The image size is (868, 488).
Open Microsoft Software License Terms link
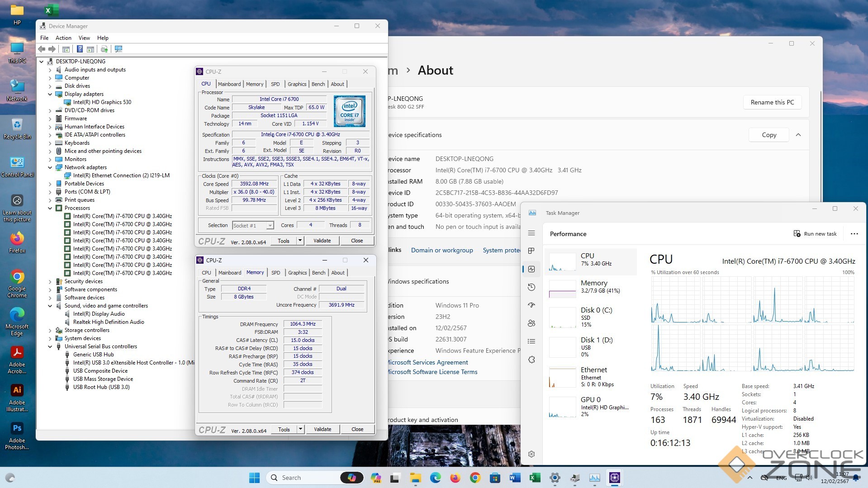click(432, 372)
